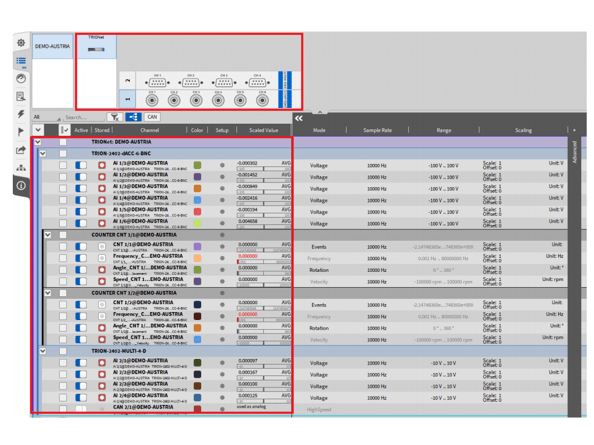Screen dimensions: 594x445
Task: Collapse the TRIONet: DEMO-AUSTRIA tree node
Action: (38, 142)
